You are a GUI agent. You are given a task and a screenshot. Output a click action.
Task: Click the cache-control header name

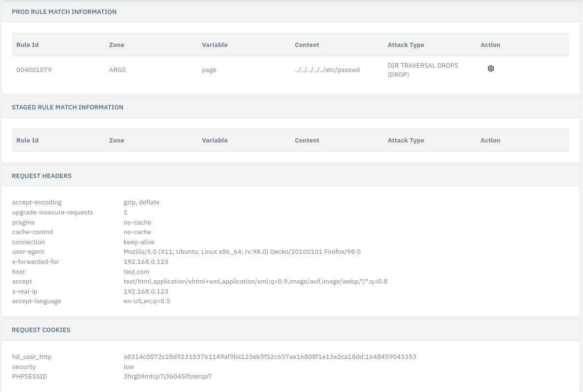point(33,232)
